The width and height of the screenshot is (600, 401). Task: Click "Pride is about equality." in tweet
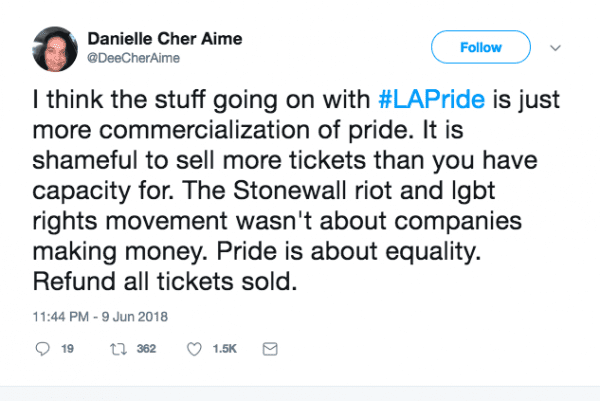click(x=349, y=252)
